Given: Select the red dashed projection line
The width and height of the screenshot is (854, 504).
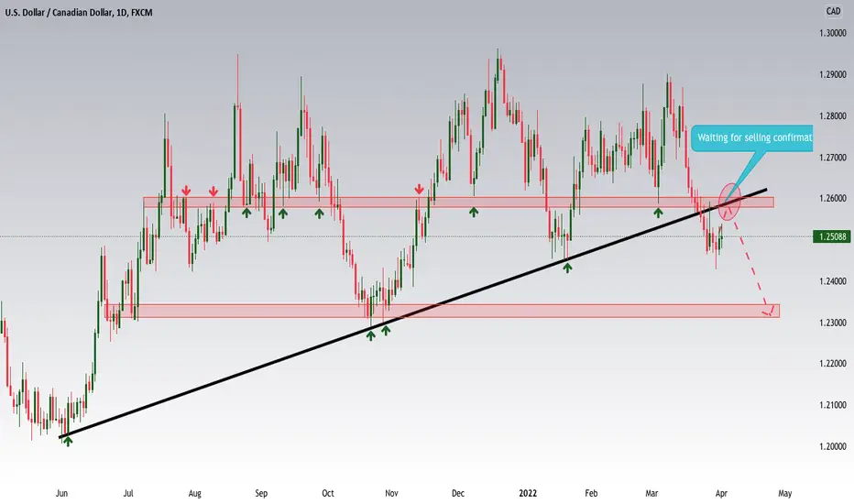Looking at the screenshot, I should (x=752, y=269).
